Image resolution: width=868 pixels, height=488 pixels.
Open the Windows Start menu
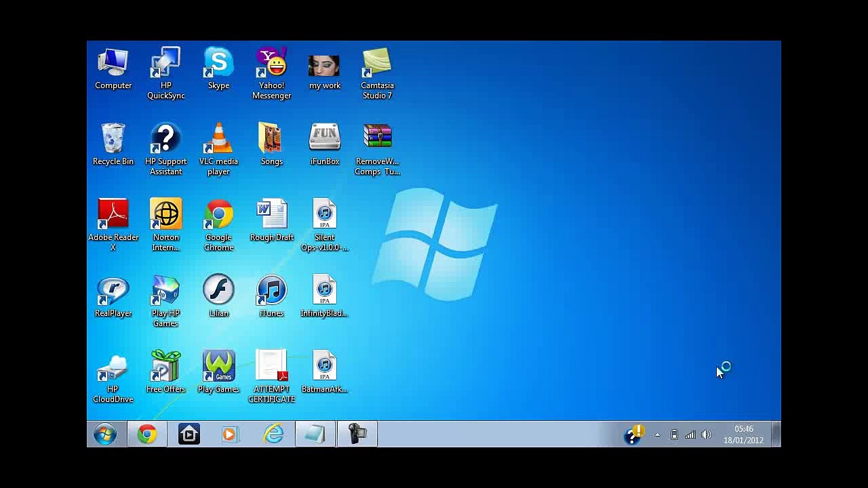click(105, 434)
